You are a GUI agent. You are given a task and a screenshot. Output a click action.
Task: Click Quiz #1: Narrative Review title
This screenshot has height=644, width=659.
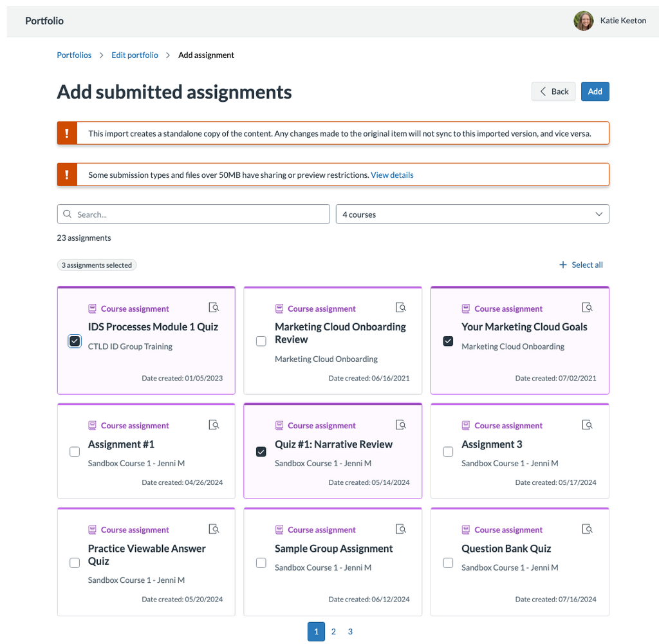(333, 444)
